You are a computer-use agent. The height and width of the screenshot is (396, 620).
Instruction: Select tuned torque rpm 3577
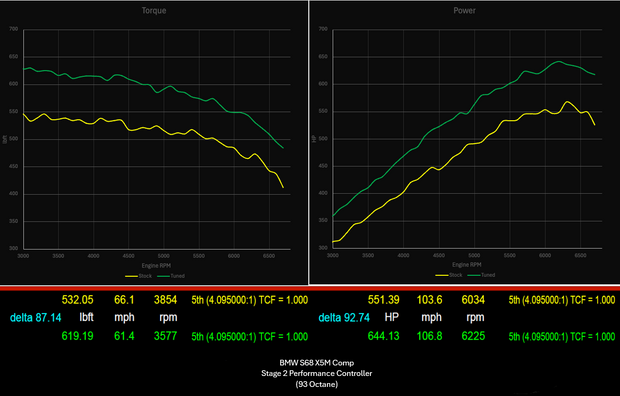tap(165, 336)
